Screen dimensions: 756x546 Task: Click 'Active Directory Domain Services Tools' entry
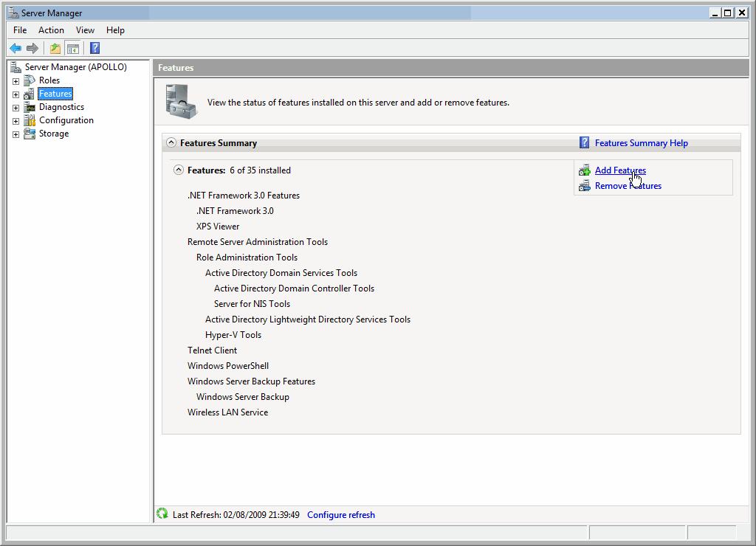pyautogui.click(x=281, y=273)
